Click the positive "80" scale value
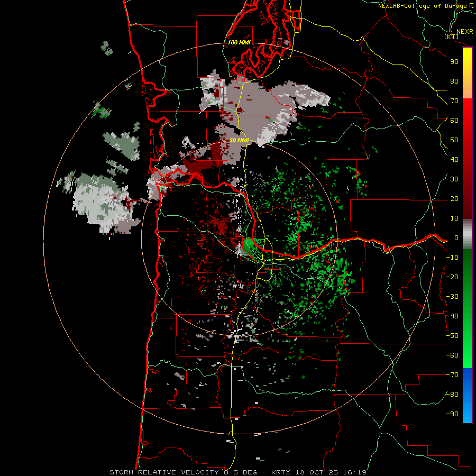The height and width of the screenshot is (476, 476). 454,81
